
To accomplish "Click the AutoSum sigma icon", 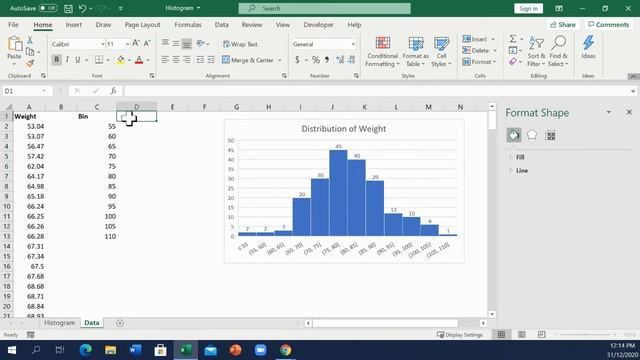I will tap(513, 39).
